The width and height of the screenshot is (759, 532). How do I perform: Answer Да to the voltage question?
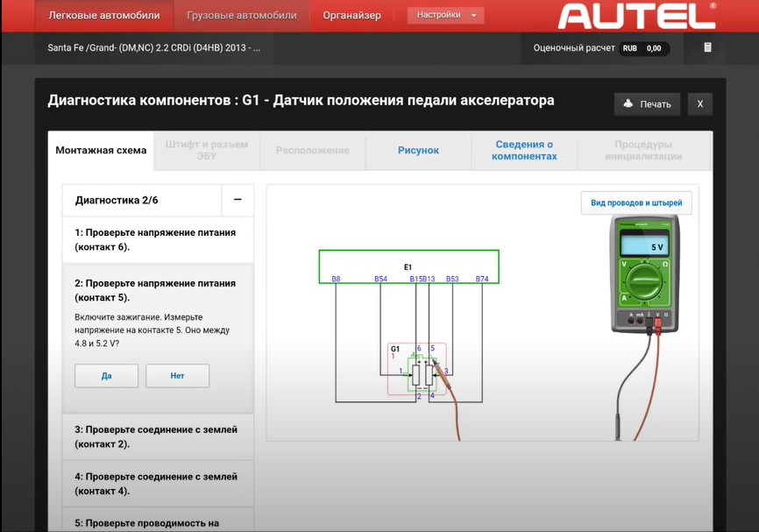tap(107, 376)
